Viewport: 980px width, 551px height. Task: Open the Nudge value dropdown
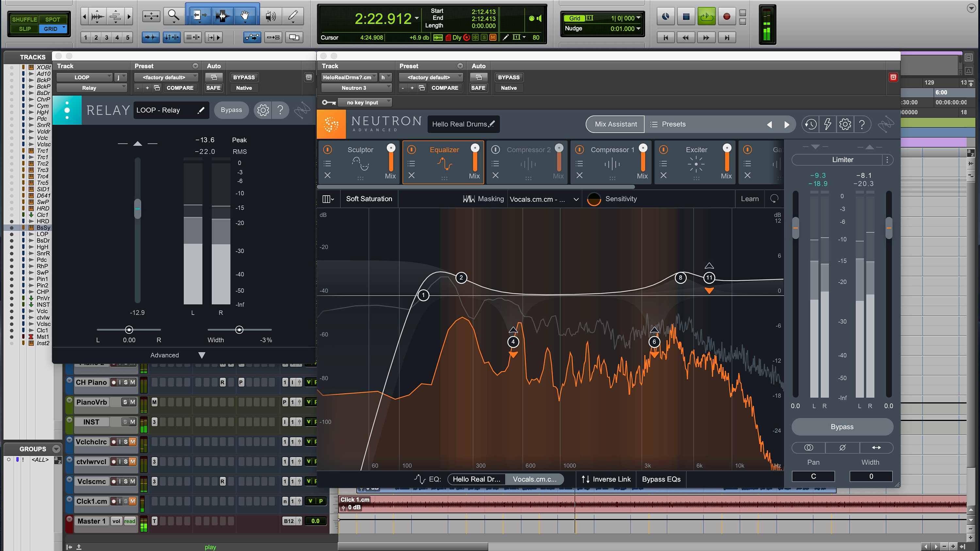point(638,28)
